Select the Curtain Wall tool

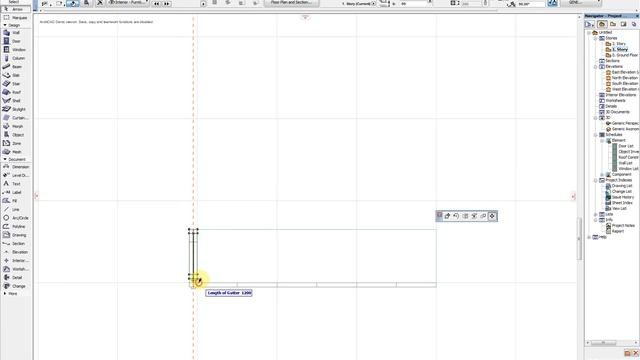(x=16, y=118)
